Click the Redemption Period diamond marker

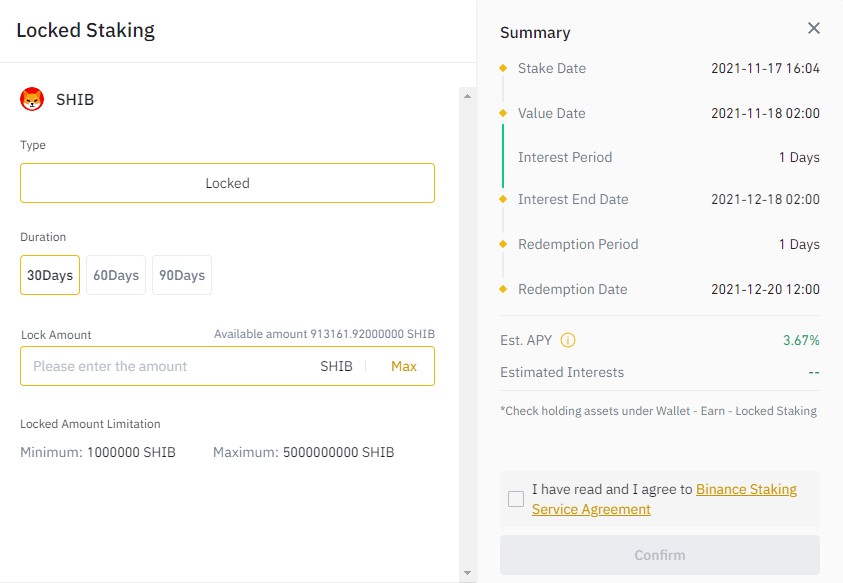click(x=503, y=244)
